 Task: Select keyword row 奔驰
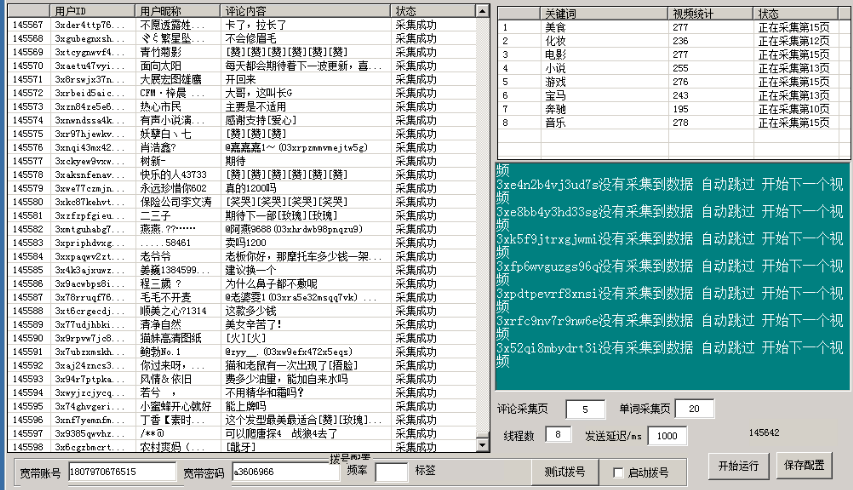pos(669,109)
